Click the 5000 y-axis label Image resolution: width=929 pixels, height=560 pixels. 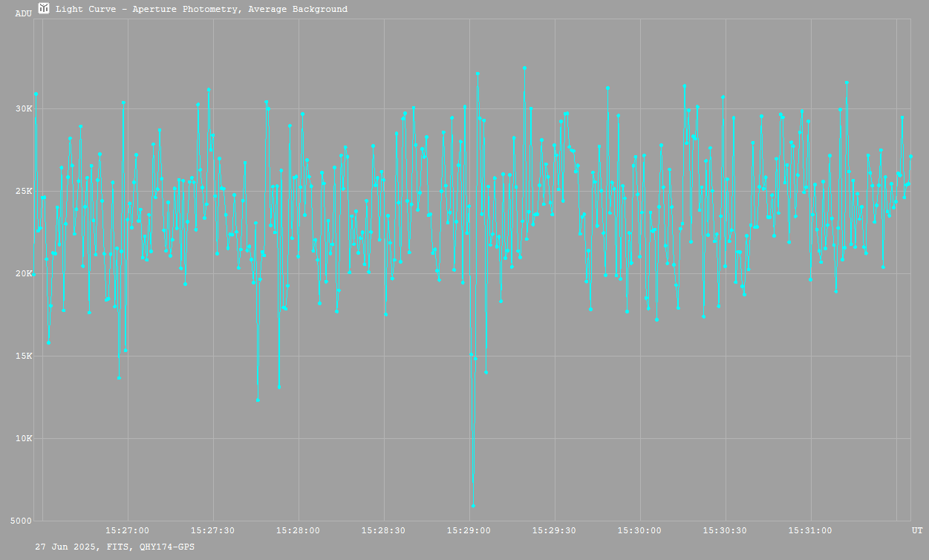click(x=23, y=521)
